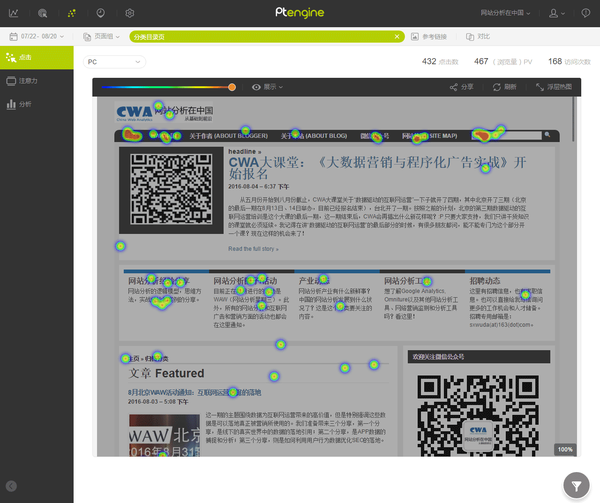Open the clock history icon
The width and height of the screenshot is (600, 503).
(x=101, y=13)
